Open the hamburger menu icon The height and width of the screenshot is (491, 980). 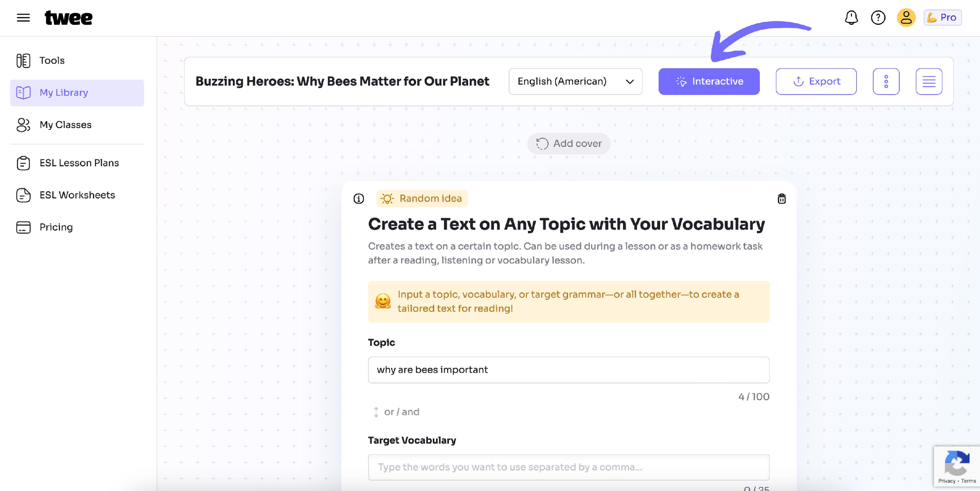pyautogui.click(x=23, y=18)
